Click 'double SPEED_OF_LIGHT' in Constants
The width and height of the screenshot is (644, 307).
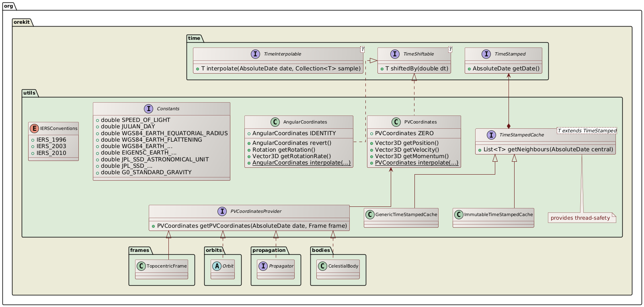coord(135,120)
